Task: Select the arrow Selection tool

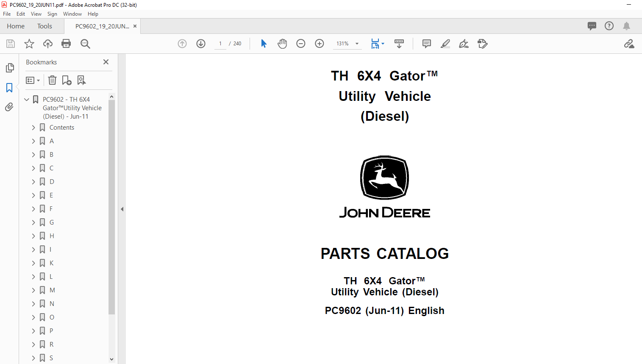Action: (x=264, y=44)
